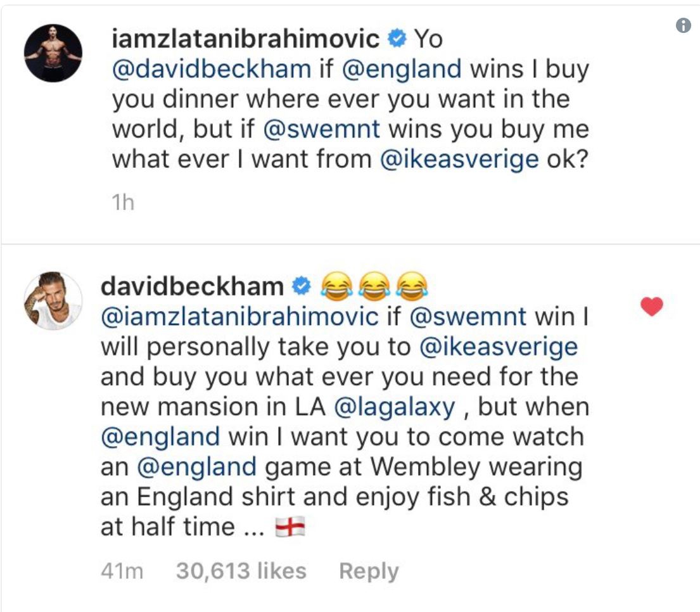Like David Beckham's comment with the heart
Screen dimensions: 700x612
point(652,307)
